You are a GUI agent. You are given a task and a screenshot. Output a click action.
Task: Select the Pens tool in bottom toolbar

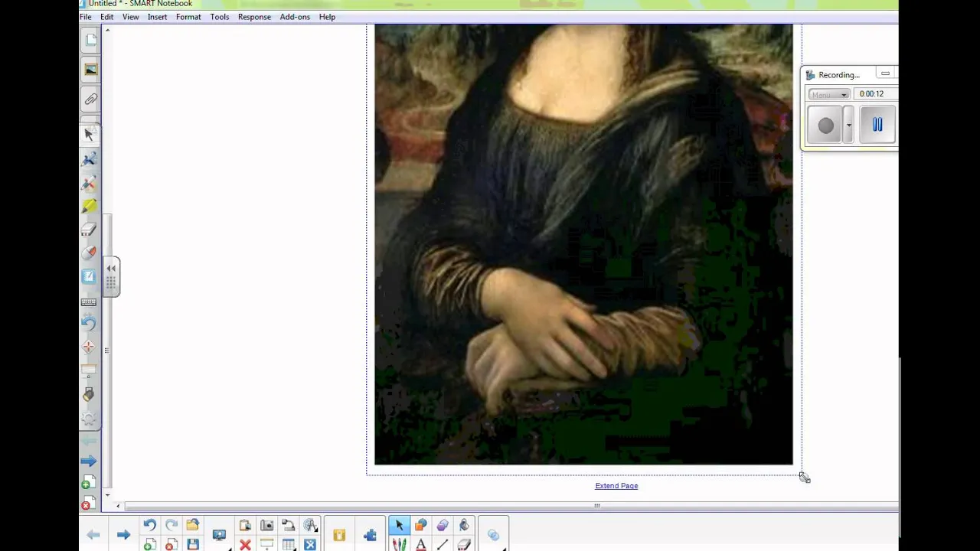click(399, 545)
